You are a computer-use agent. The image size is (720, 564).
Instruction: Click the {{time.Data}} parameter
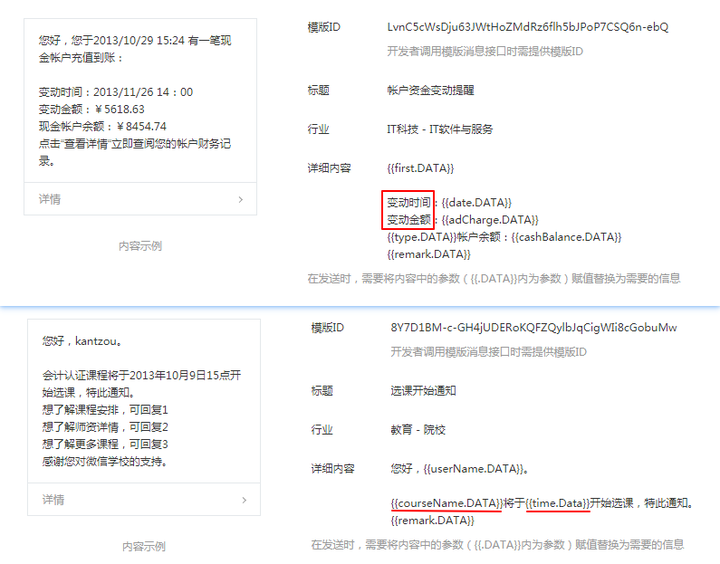(558, 503)
